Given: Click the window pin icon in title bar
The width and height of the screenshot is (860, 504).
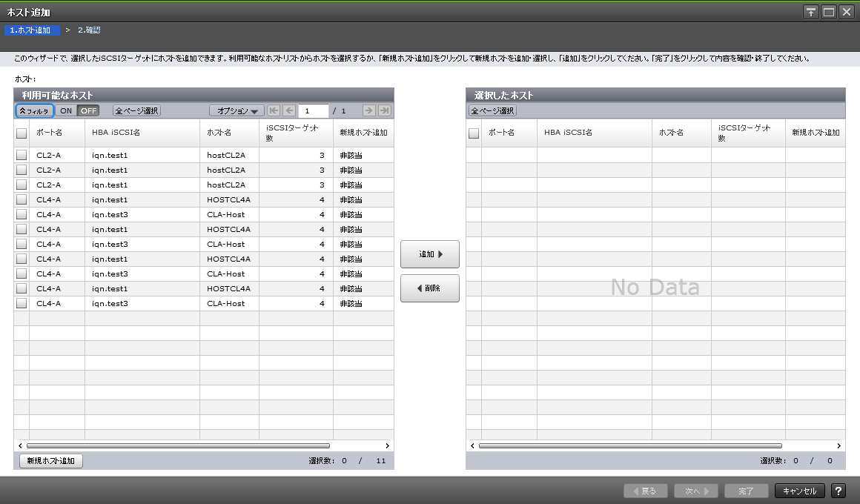Looking at the screenshot, I should [x=810, y=12].
